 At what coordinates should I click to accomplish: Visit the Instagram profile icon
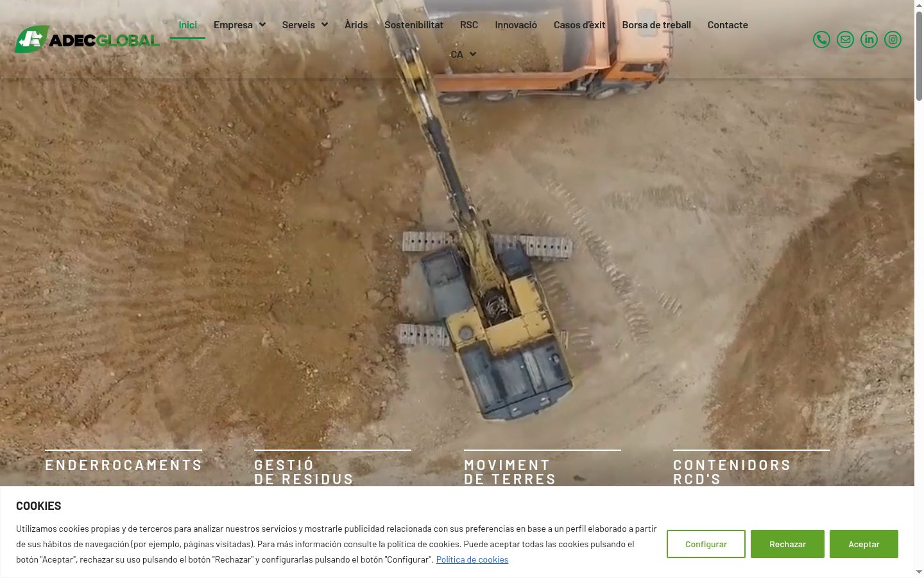(893, 39)
